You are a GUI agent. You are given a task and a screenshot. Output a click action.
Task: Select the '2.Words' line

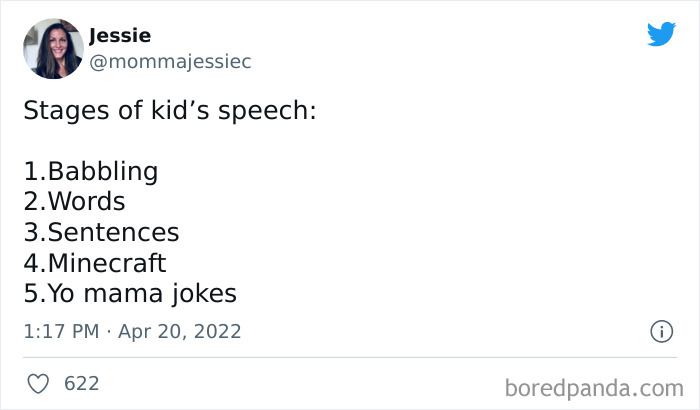(x=74, y=202)
